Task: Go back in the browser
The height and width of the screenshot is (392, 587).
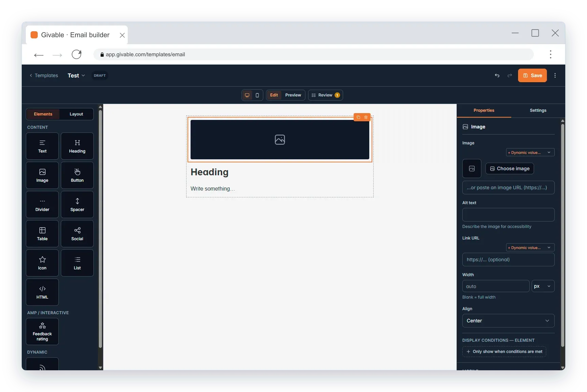Action: coord(39,55)
